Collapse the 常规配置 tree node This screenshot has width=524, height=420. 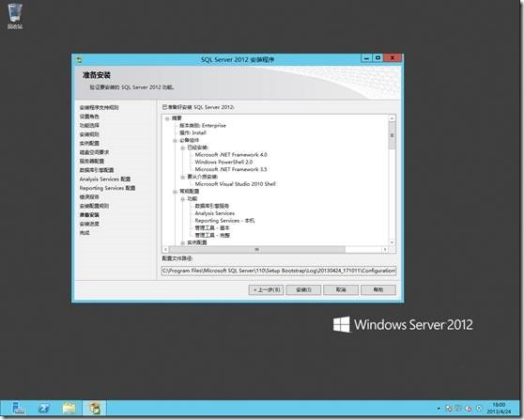tap(175, 192)
